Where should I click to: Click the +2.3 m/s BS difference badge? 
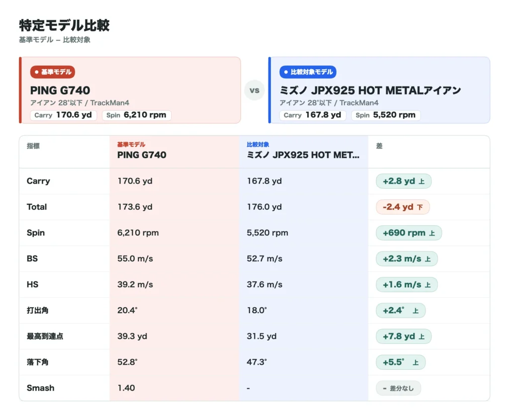click(x=407, y=258)
